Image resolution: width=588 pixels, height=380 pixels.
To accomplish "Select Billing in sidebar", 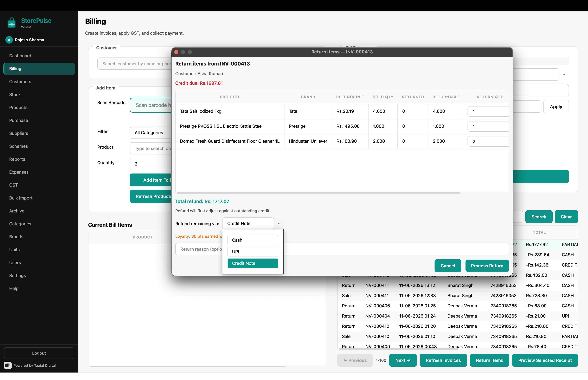I will (x=39, y=69).
